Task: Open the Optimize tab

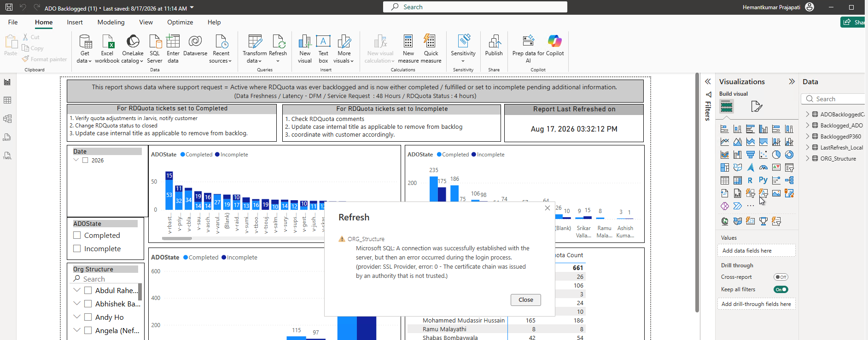Action: click(x=180, y=22)
